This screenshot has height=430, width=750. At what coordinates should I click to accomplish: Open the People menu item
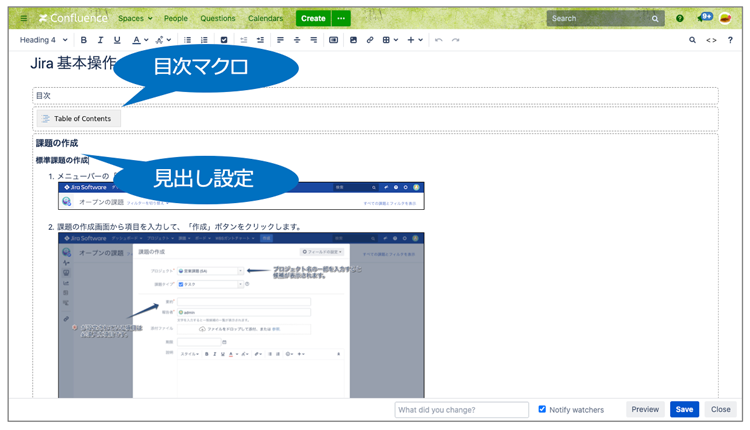176,18
